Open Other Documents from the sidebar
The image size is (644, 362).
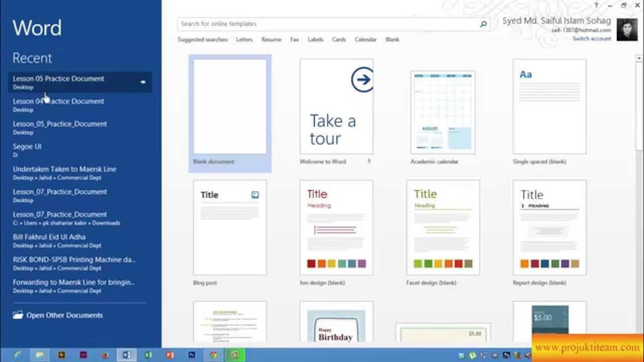point(58,315)
